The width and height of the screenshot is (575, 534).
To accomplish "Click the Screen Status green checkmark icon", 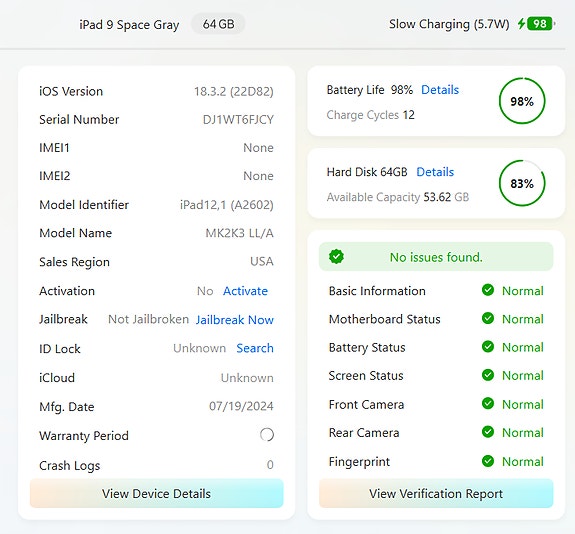I will 488,375.
